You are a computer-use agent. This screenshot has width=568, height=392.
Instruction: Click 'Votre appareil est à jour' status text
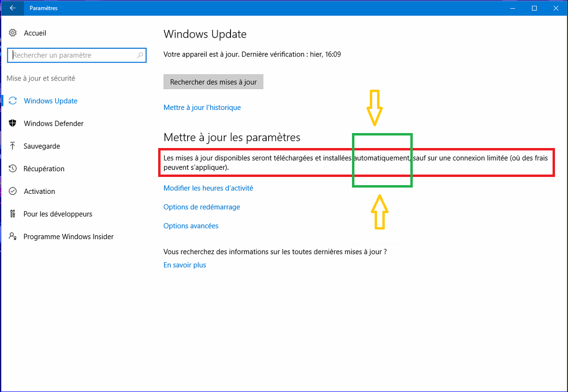(x=252, y=54)
